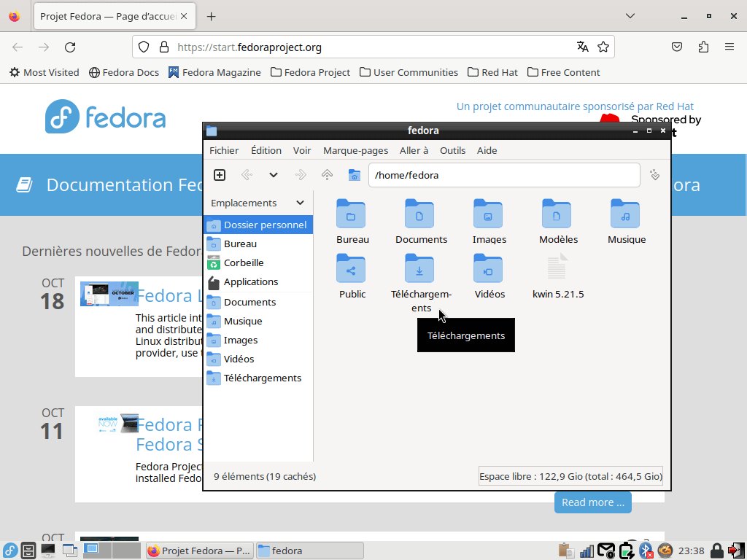747x560 pixels.
Task: Open a new Firefox tab with plus button
Action: 211,17
